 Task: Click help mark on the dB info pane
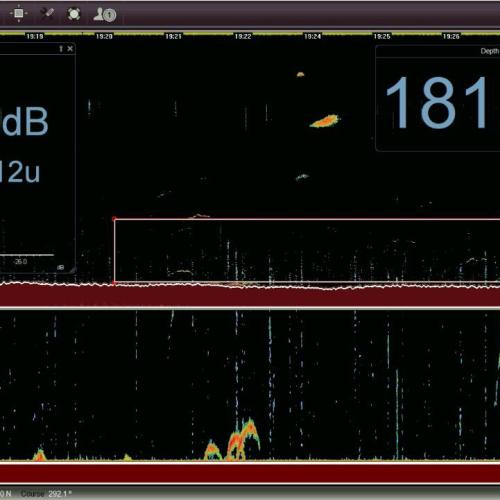coord(61,49)
